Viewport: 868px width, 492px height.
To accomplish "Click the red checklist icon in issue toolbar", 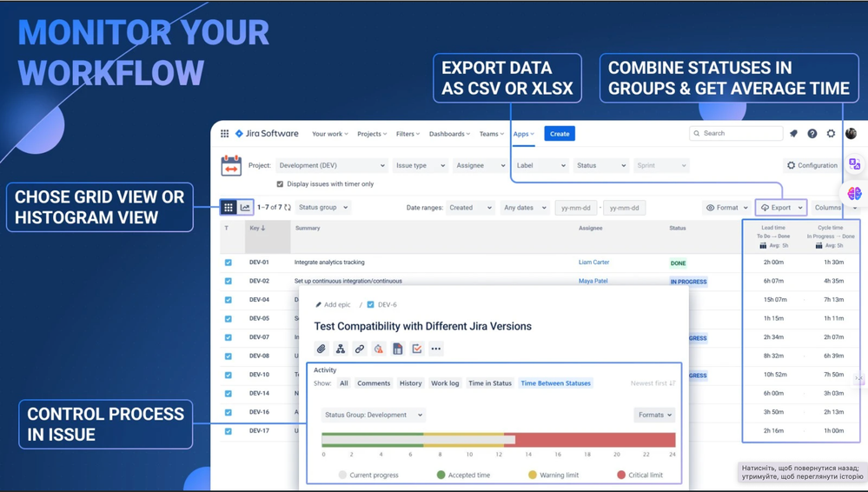I will pos(417,349).
